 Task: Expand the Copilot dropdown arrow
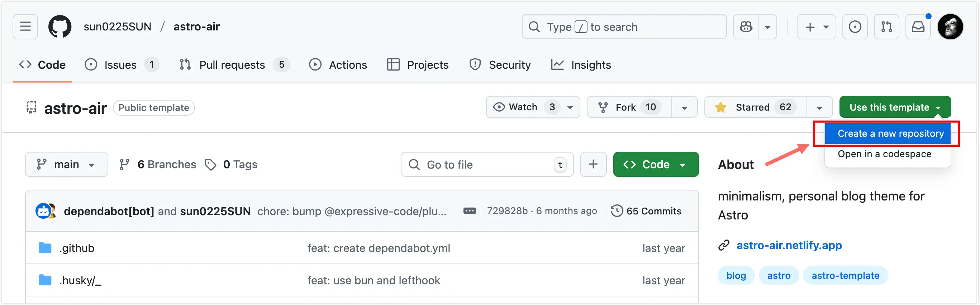pos(768,26)
